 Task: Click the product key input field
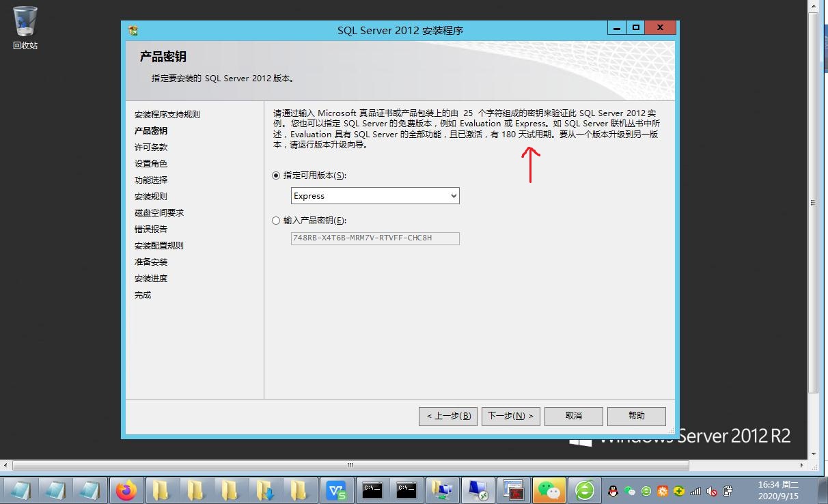point(375,238)
